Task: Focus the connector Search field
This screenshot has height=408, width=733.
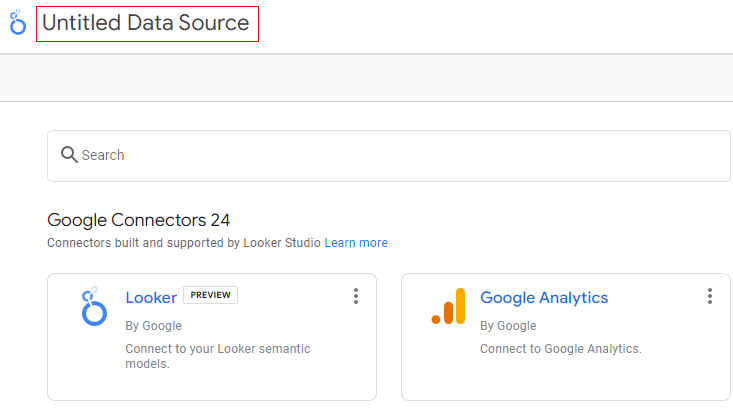Action: 388,156
